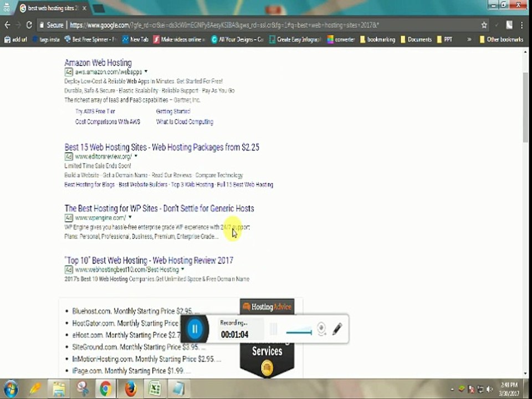Viewport: 532px width, 399px height.
Task: Follow 'Cost Comparisons With AWS' sitelink
Action: 108,121
